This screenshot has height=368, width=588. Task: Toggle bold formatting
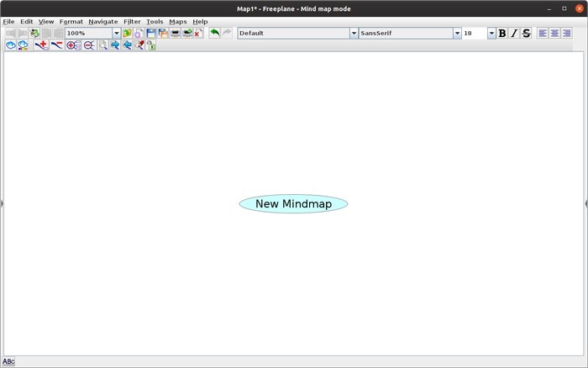click(x=502, y=33)
